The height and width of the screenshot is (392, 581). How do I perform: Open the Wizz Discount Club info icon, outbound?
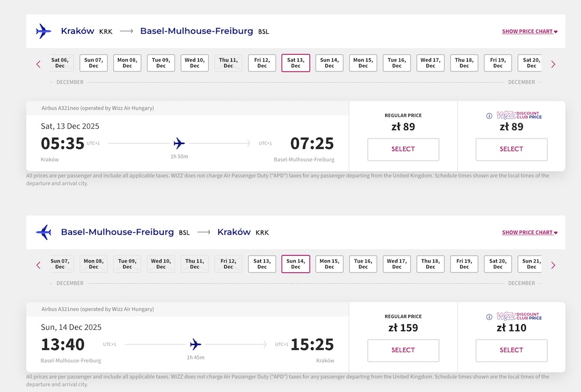489,116
